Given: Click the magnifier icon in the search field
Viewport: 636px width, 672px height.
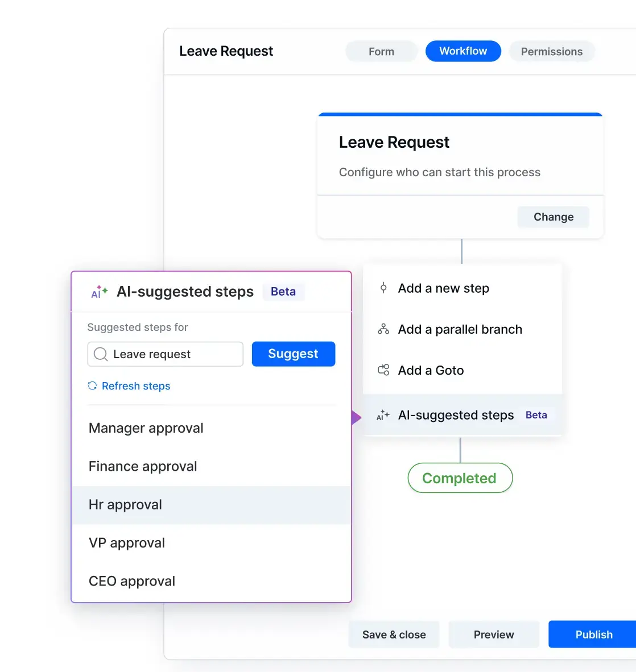Looking at the screenshot, I should (101, 354).
